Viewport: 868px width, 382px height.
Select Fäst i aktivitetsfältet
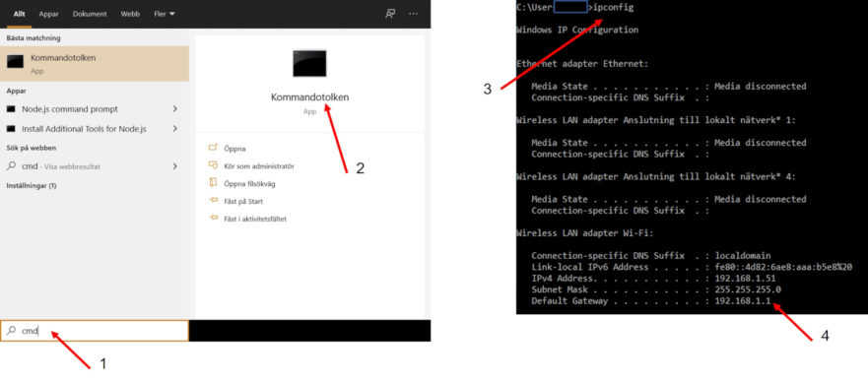pos(254,219)
